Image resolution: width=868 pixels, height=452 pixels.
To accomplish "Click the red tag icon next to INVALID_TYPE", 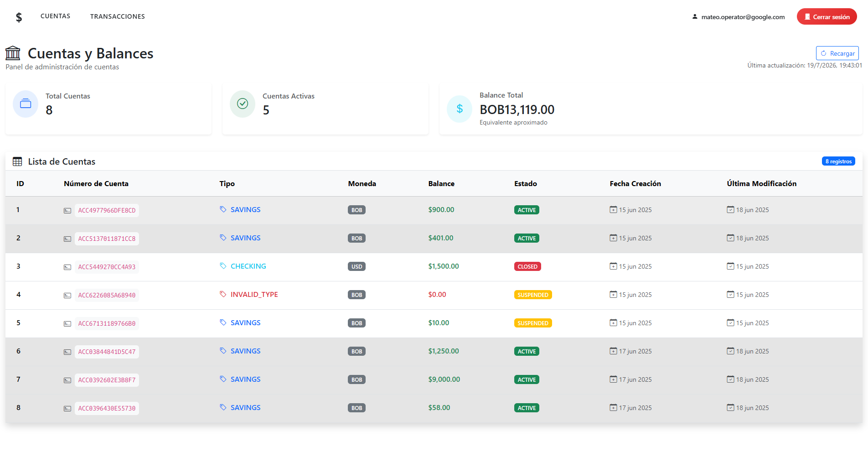I will point(223,294).
